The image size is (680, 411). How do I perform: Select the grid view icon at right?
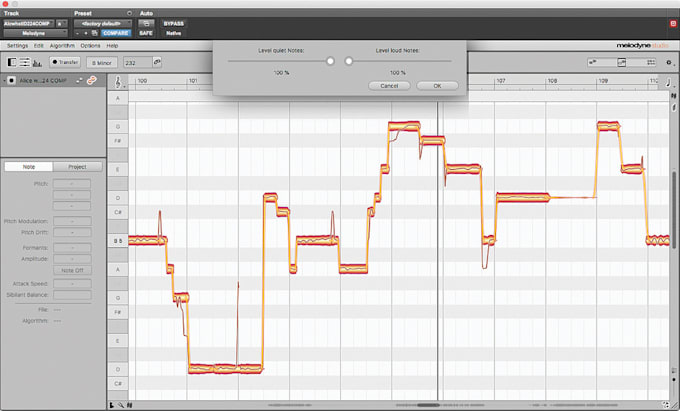pos(651,62)
